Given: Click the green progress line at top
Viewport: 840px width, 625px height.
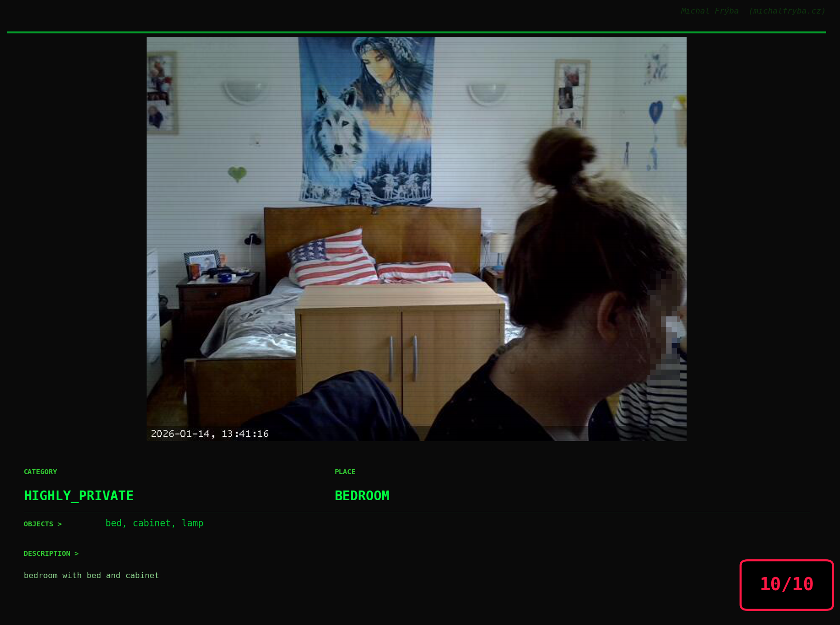Looking at the screenshot, I should coord(416,32).
